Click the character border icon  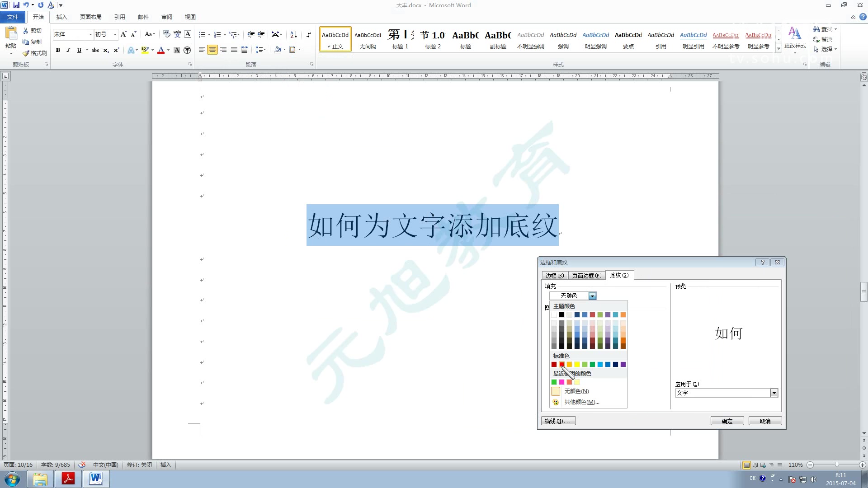coord(188,34)
